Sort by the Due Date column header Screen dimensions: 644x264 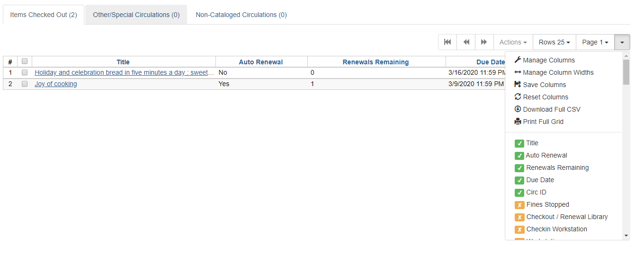491,62
